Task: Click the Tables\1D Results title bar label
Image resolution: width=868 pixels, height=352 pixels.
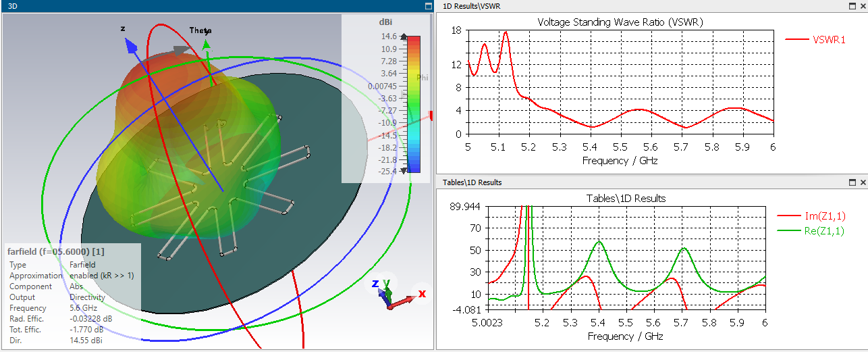Action: (471, 182)
